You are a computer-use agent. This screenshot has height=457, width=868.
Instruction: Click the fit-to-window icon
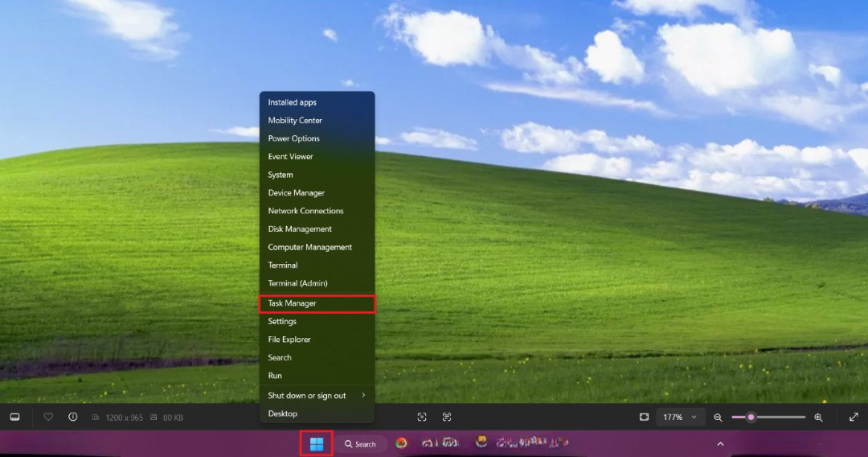644,417
